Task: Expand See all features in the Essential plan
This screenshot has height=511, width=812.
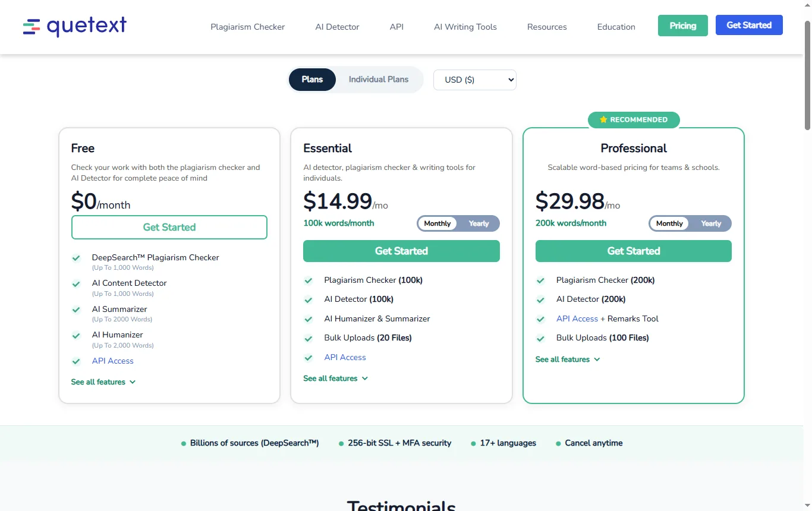Action: pos(336,378)
